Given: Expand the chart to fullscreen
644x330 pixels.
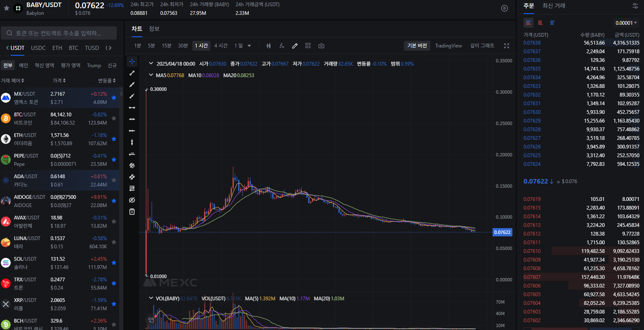Looking at the screenshot, I should click(x=507, y=46).
